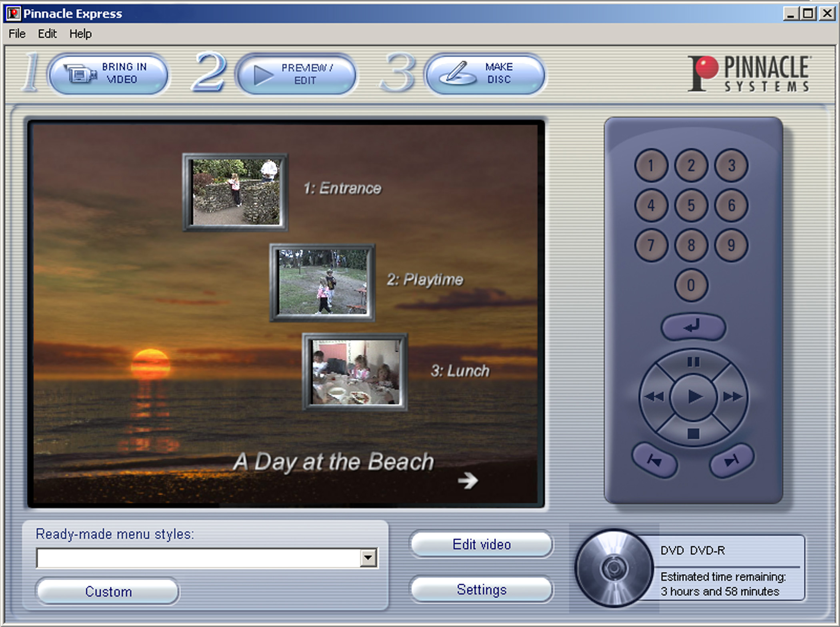Click the 'DVD DVD-R' disc type text
The image size is (840, 627).
pos(692,551)
